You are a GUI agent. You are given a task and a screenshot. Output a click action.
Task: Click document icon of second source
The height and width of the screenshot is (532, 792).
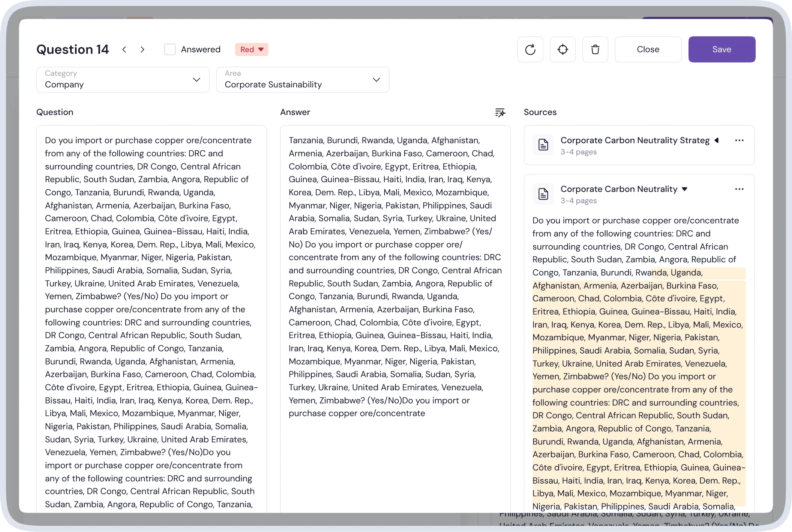(x=543, y=194)
